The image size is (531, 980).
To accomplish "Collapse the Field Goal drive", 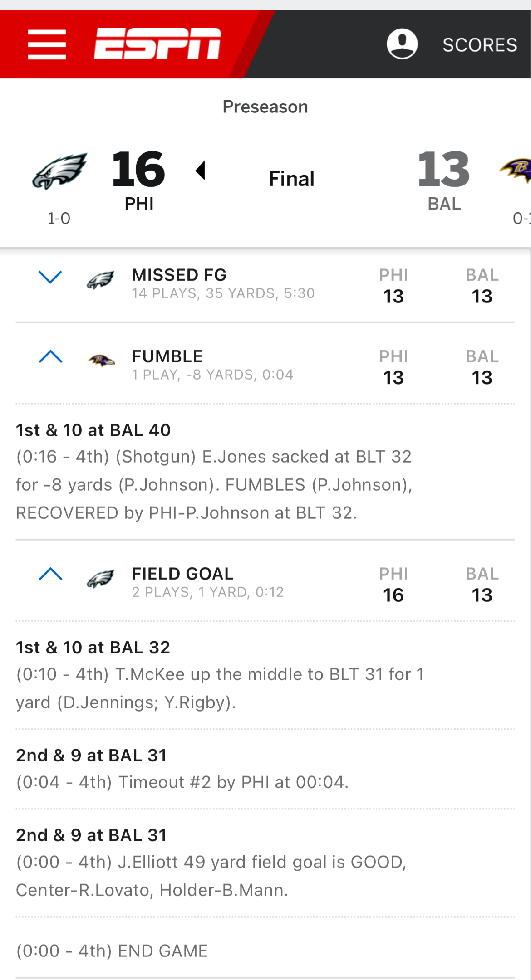I will point(50,574).
